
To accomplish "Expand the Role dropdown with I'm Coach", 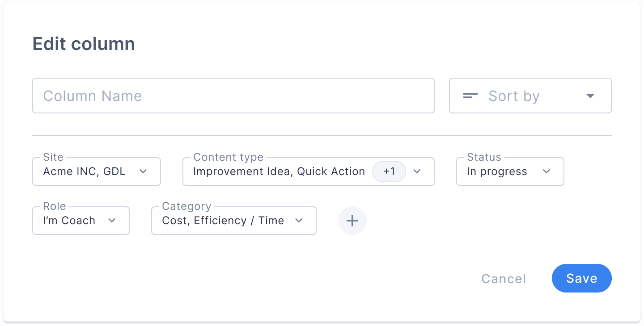I will [81, 221].
